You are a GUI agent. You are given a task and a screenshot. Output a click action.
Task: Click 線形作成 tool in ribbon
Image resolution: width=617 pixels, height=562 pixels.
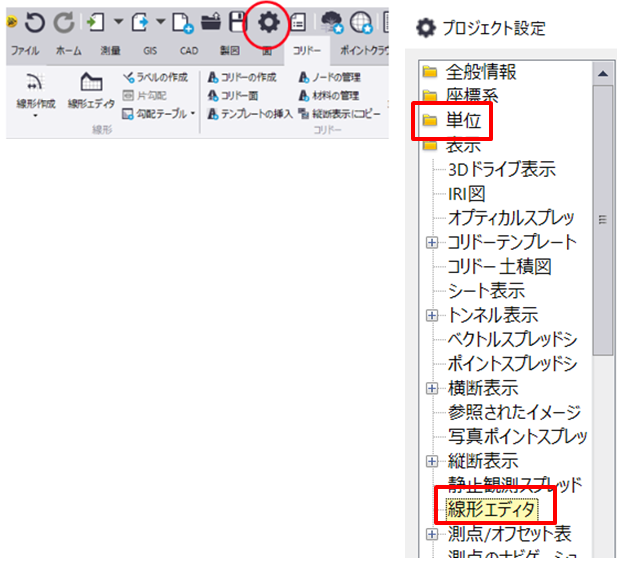tap(35, 92)
